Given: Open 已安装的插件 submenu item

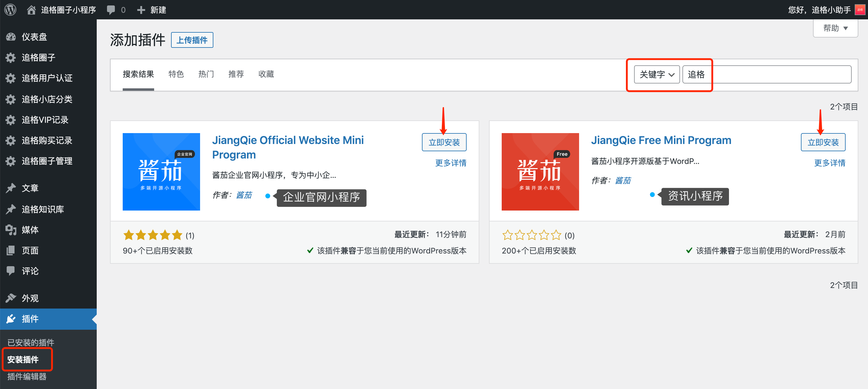Looking at the screenshot, I should pyautogui.click(x=31, y=342).
